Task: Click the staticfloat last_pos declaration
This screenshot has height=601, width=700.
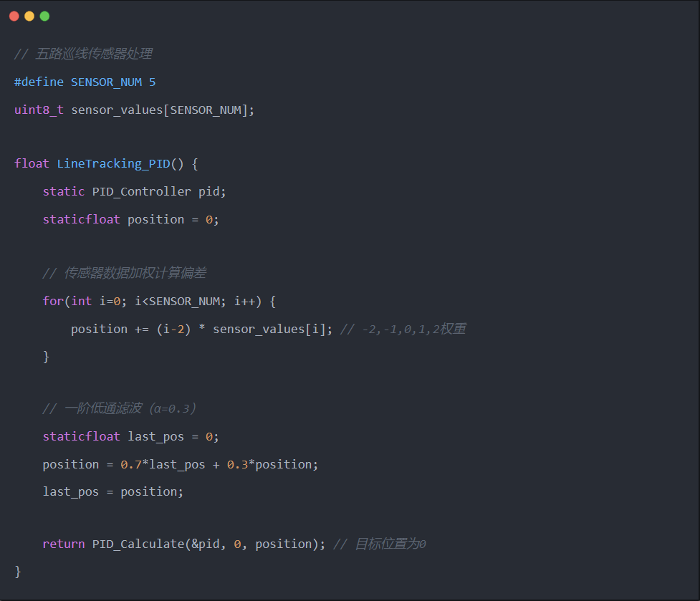Action: coord(131,436)
